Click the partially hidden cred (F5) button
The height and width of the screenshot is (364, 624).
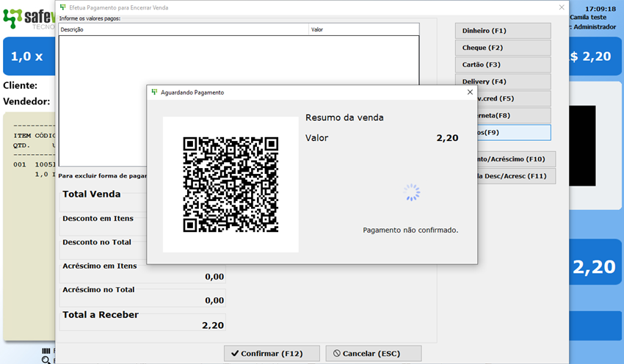click(514, 98)
